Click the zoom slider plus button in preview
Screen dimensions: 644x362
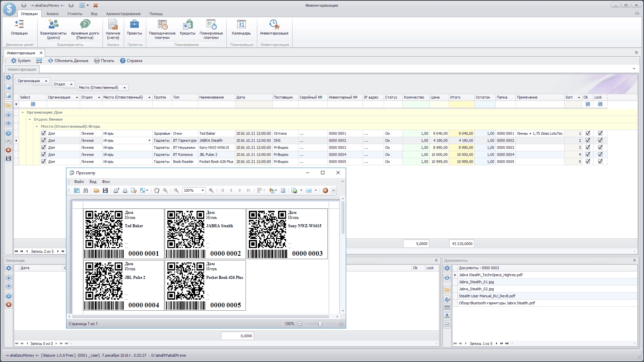tap(341, 324)
